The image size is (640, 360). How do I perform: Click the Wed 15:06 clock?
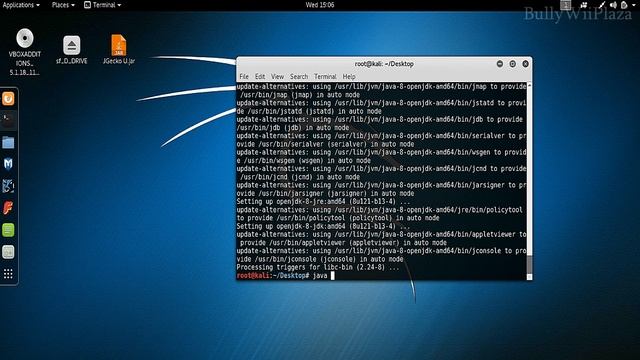(x=320, y=5)
